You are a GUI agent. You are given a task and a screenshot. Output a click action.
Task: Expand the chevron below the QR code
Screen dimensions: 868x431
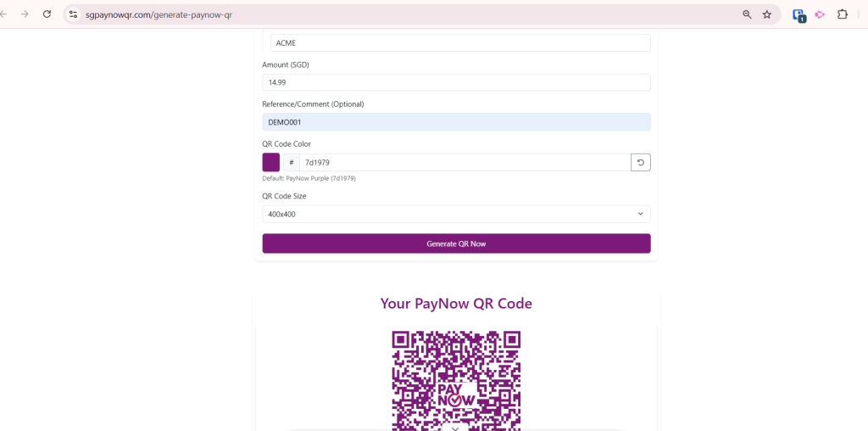pyautogui.click(x=455, y=428)
